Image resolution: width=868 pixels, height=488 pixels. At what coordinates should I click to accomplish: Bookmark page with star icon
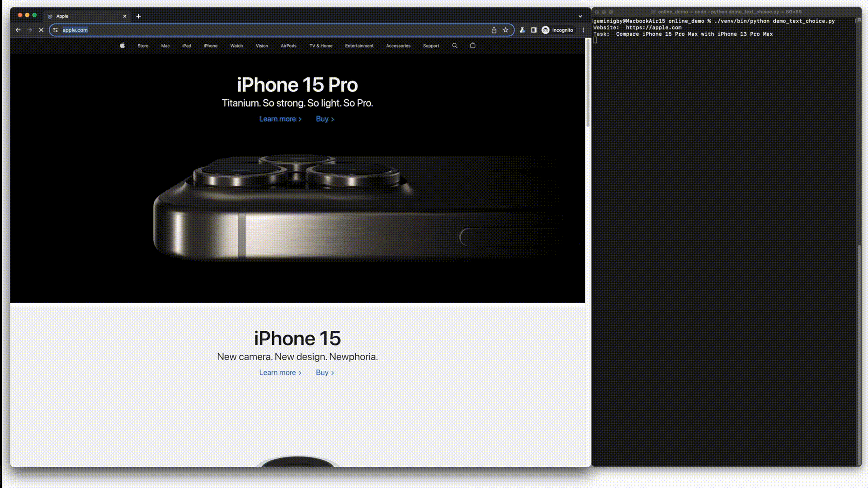[x=505, y=30]
